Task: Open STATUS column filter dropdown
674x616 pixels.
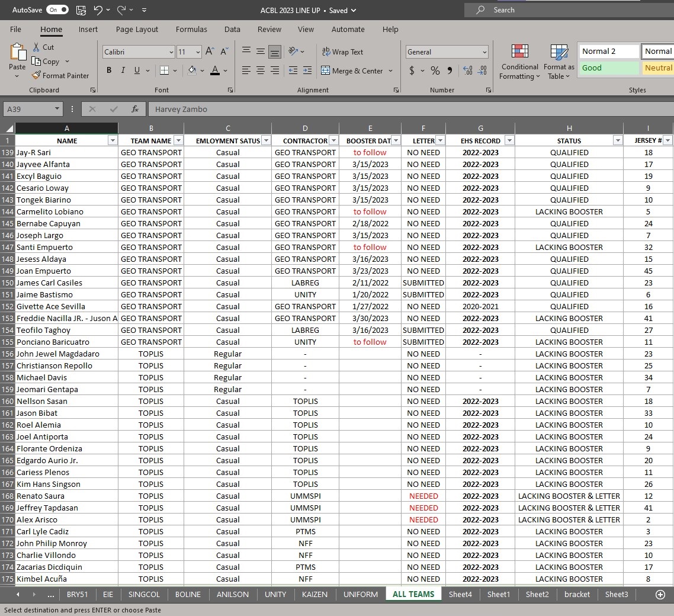Action: (x=618, y=140)
